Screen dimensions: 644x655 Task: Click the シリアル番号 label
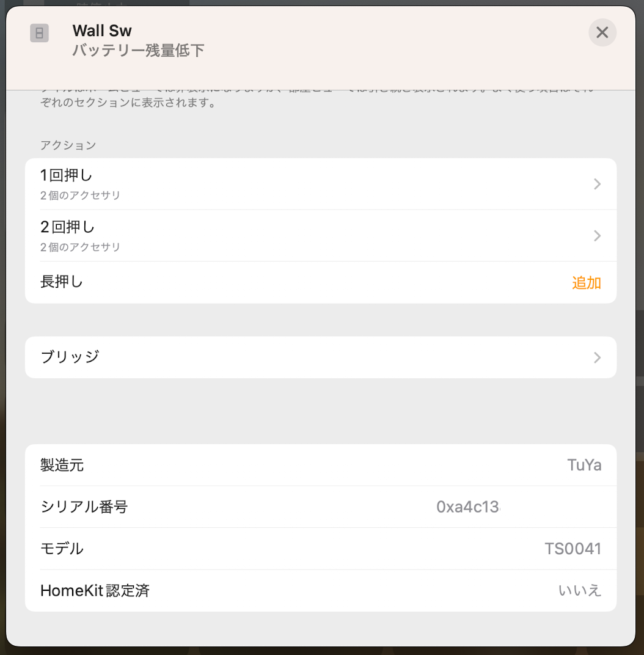(x=84, y=507)
